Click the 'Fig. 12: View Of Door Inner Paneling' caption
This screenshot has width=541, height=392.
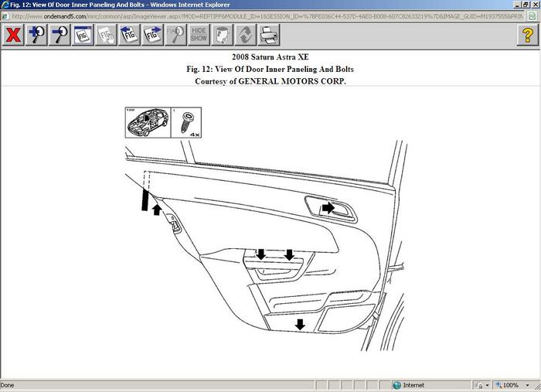tap(270, 69)
